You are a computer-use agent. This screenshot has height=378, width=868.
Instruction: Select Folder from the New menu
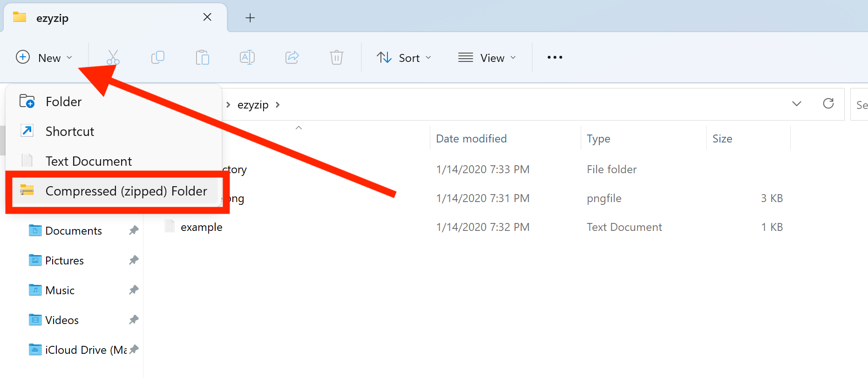(113, 101)
